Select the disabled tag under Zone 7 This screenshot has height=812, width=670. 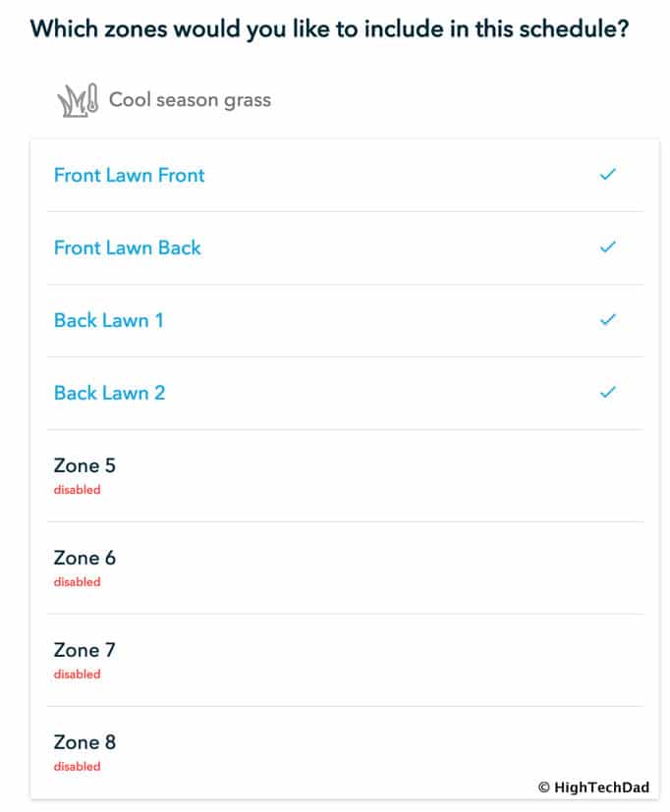point(77,675)
